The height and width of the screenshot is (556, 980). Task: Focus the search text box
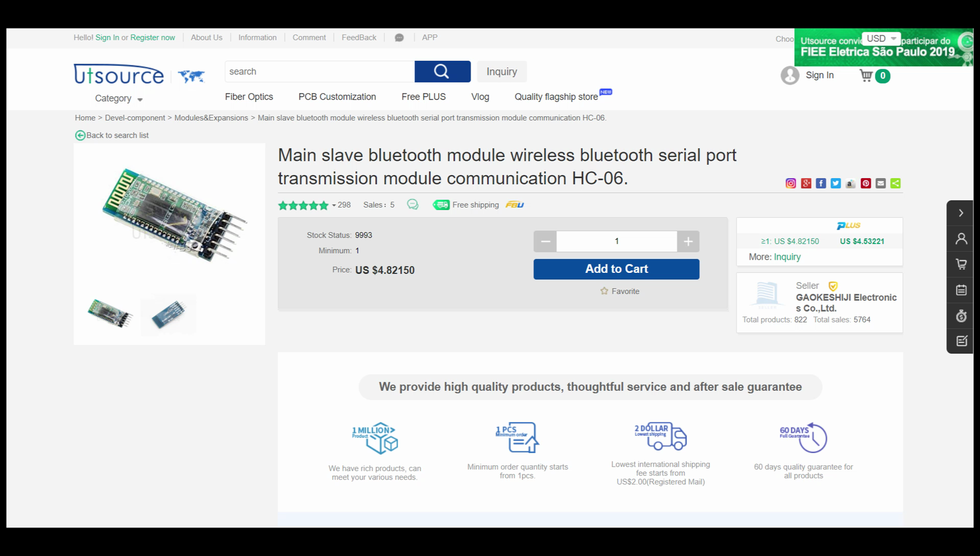(320, 71)
